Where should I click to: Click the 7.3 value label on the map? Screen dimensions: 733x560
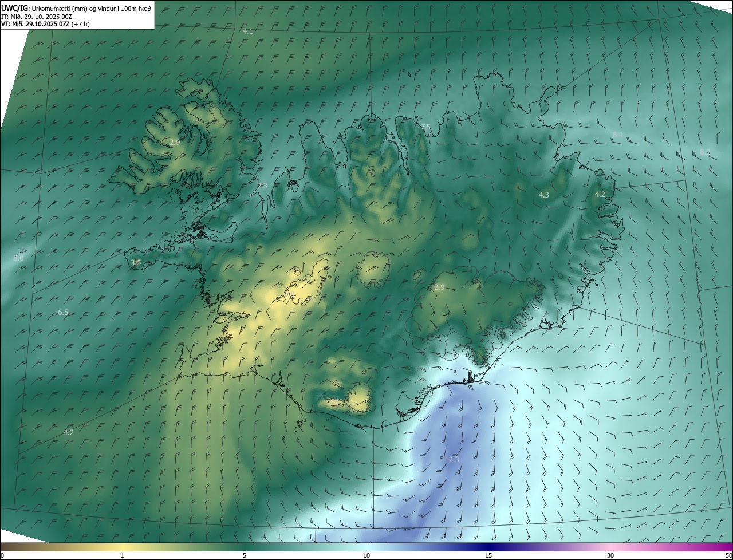point(262,186)
